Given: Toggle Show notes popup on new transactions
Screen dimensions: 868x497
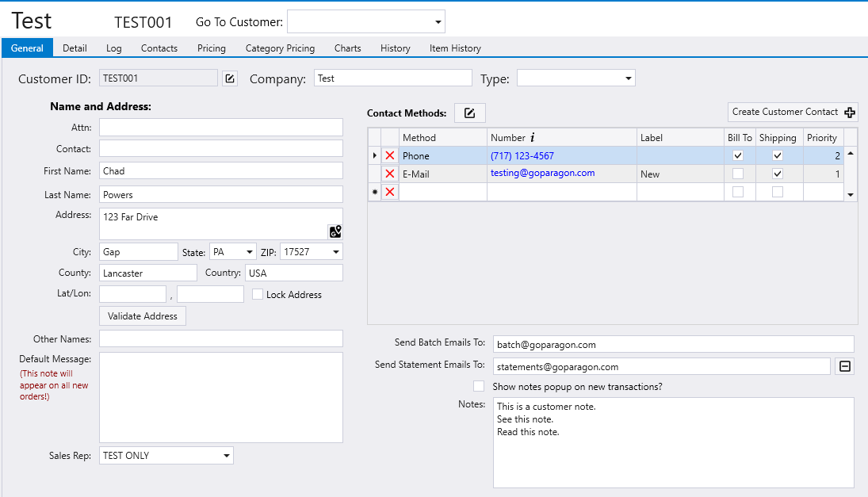Looking at the screenshot, I should (x=479, y=386).
